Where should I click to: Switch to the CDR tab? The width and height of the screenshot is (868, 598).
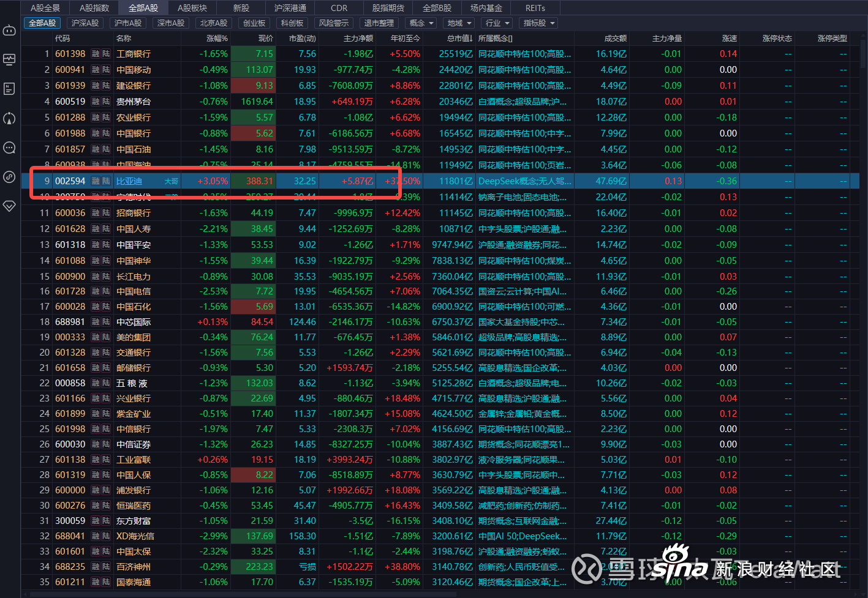[339, 8]
